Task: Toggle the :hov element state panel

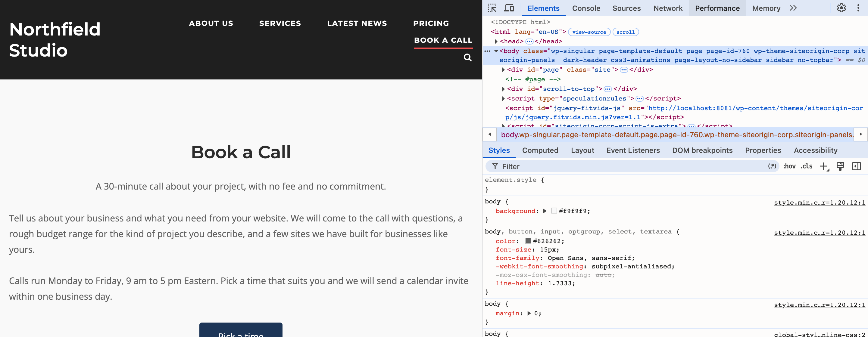Action: (x=789, y=166)
